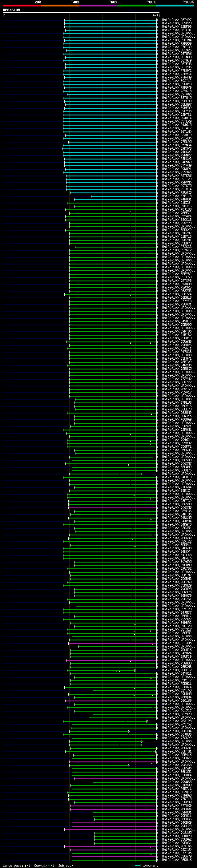Image resolution: width=197 pixels, height=868 pixels.
Task: Select hit label UniRef100_C1BV98
Action: coord(177,785)
